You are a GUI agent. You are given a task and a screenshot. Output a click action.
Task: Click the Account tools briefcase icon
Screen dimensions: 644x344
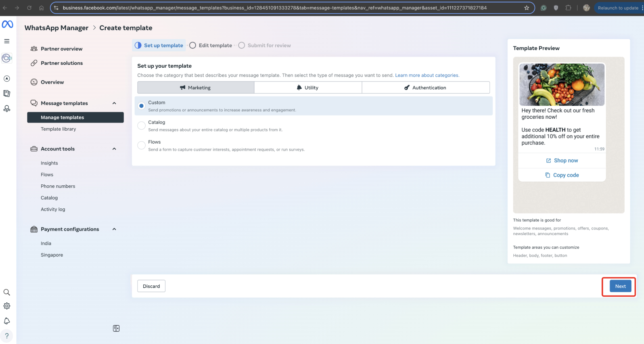[34, 149]
